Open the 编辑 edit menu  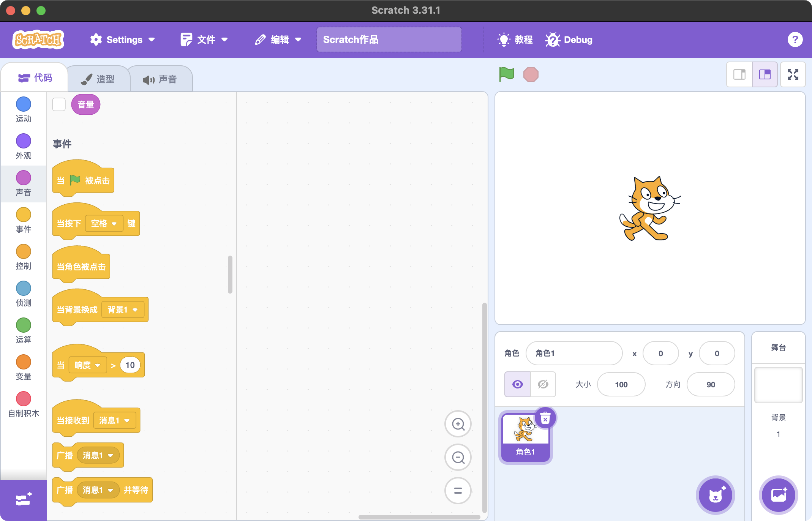tap(278, 39)
